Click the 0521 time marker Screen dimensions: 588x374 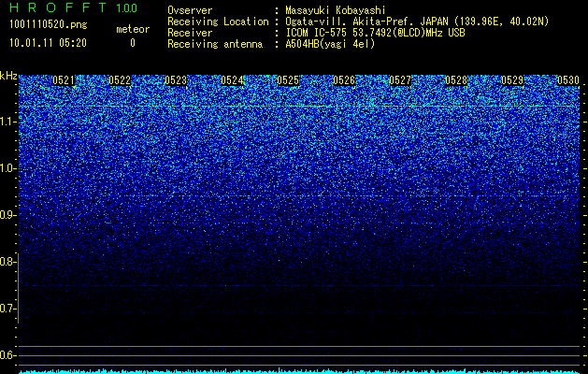point(64,80)
